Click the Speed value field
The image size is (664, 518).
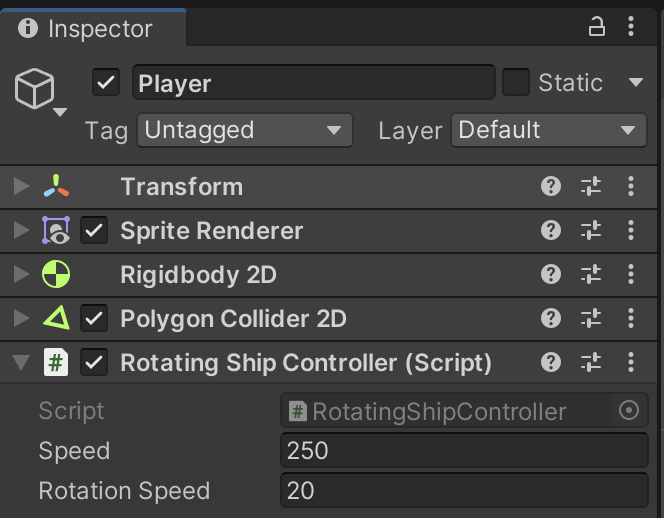(464, 451)
